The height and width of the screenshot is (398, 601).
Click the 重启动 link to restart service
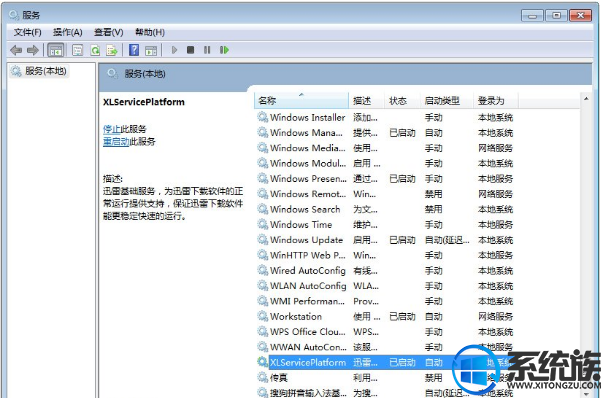pos(116,141)
